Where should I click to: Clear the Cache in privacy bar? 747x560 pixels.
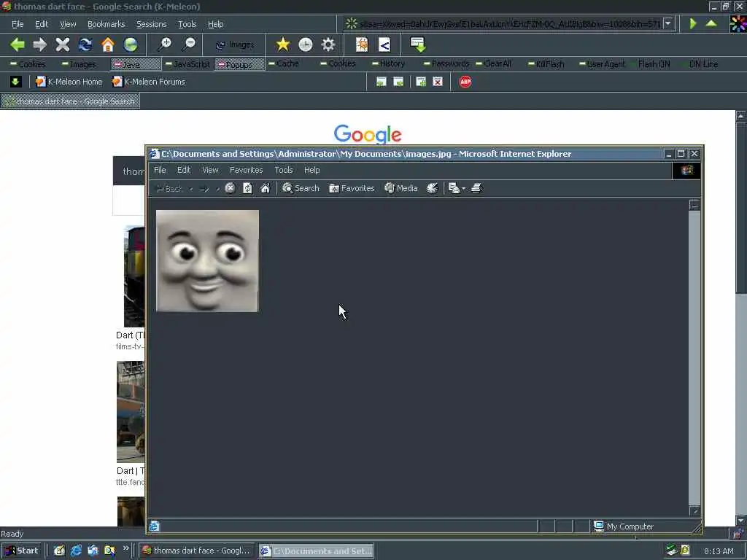[x=284, y=64]
